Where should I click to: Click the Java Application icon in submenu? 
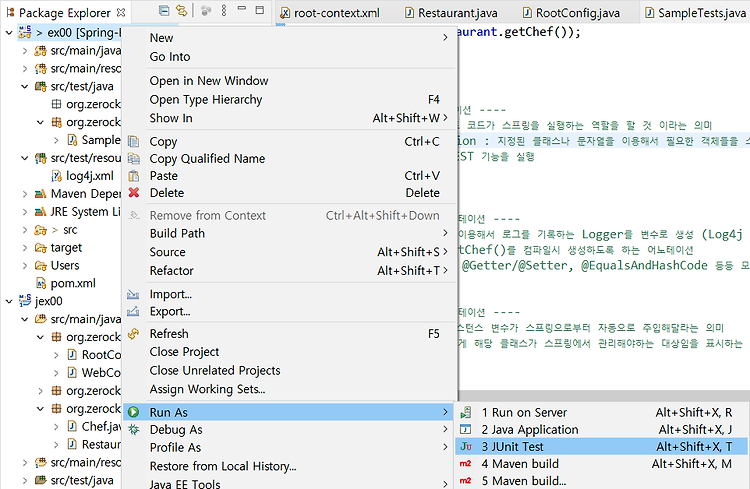[465, 430]
